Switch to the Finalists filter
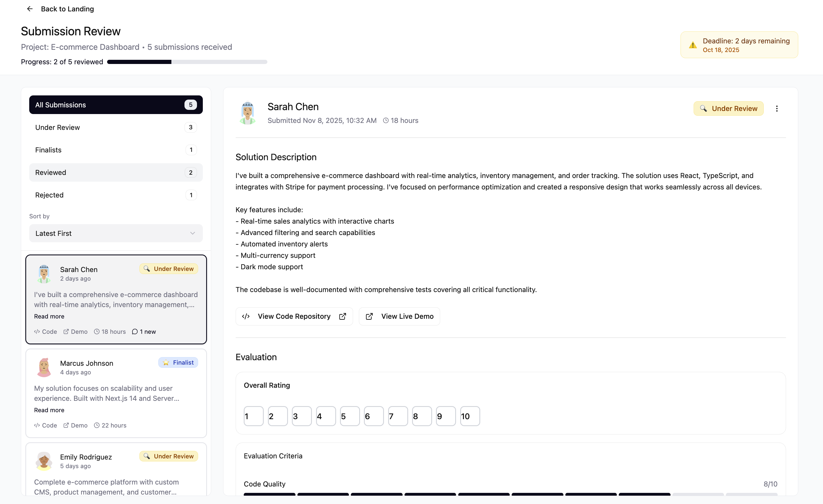Viewport: 823px width, 504px height. (x=115, y=150)
